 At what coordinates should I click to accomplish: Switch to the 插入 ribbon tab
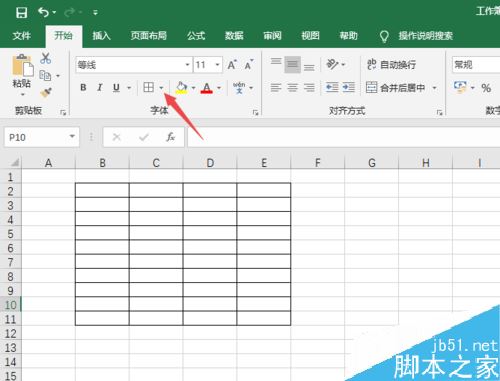[x=101, y=36]
